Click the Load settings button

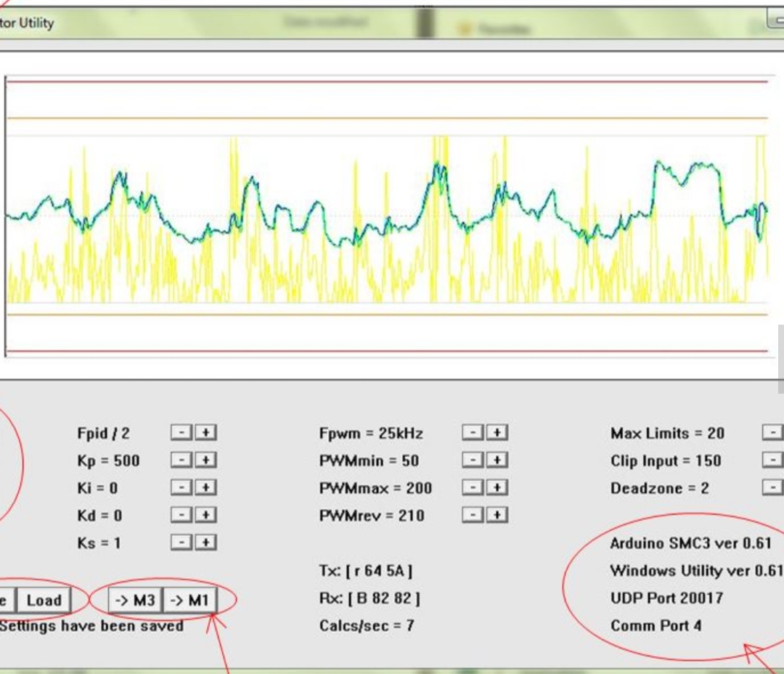[x=44, y=601]
